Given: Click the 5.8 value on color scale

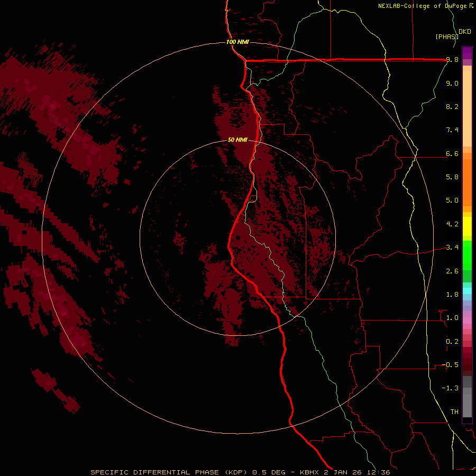Looking at the screenshot, I should pos(452,177).
